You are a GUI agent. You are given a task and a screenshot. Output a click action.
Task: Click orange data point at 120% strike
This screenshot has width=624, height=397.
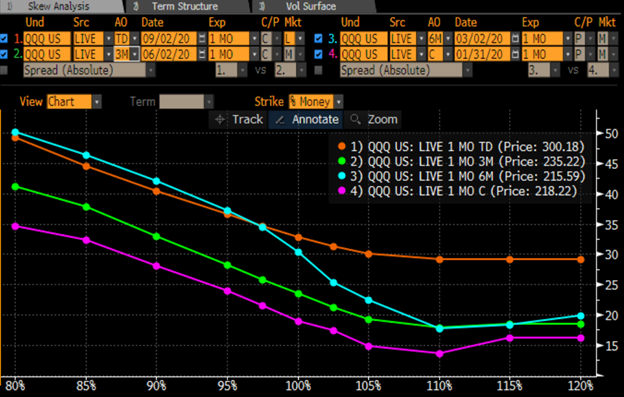click(581, 259)
